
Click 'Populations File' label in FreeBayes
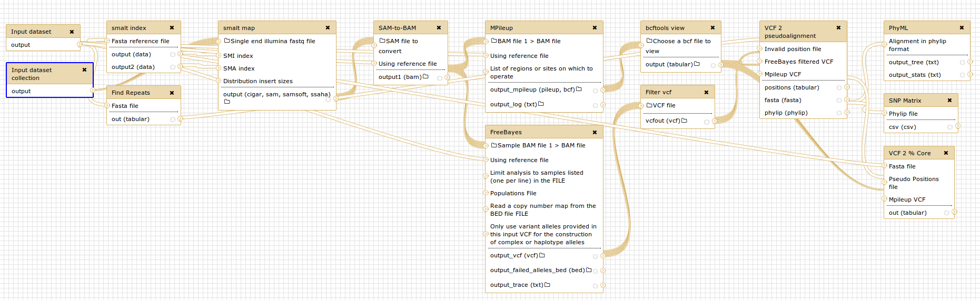click(513, 193)
